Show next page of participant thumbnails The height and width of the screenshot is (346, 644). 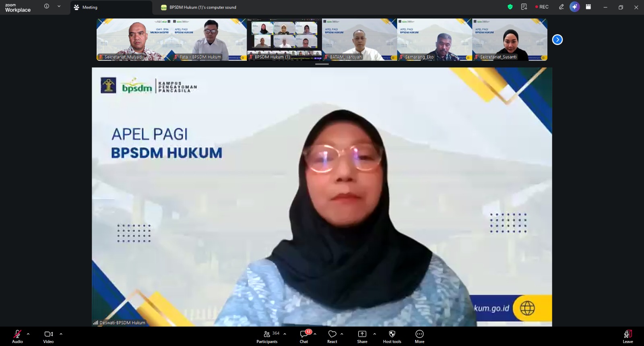point(557,39)
